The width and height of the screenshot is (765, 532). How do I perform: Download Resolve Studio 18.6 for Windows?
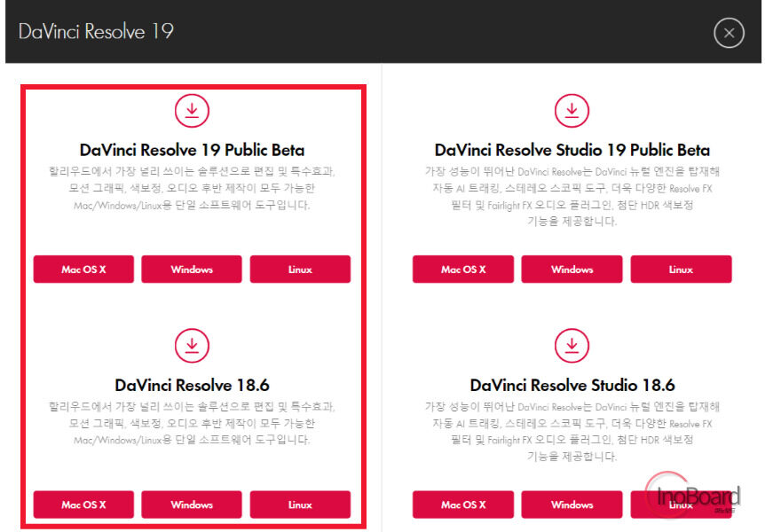pyautogui.click(x=572, y=505)
